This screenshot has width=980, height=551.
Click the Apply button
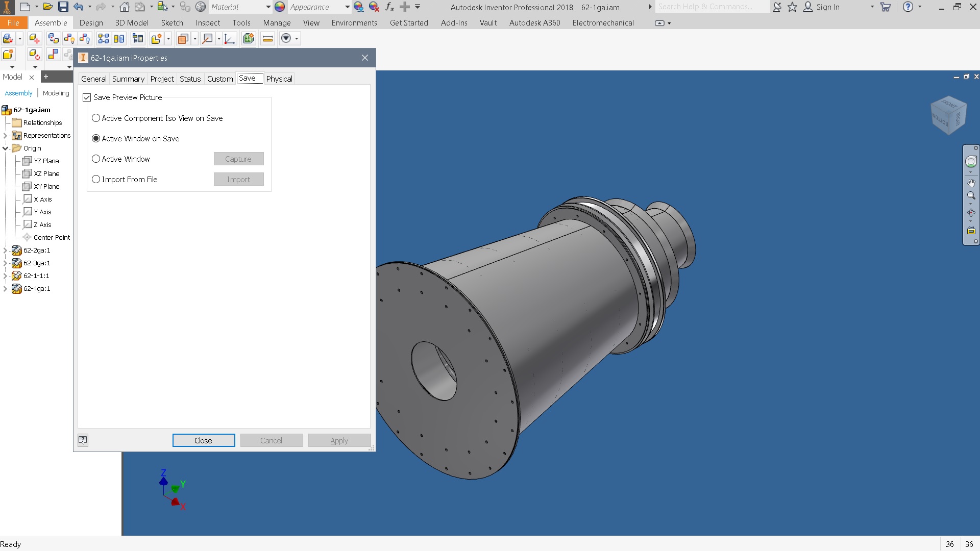339,440
